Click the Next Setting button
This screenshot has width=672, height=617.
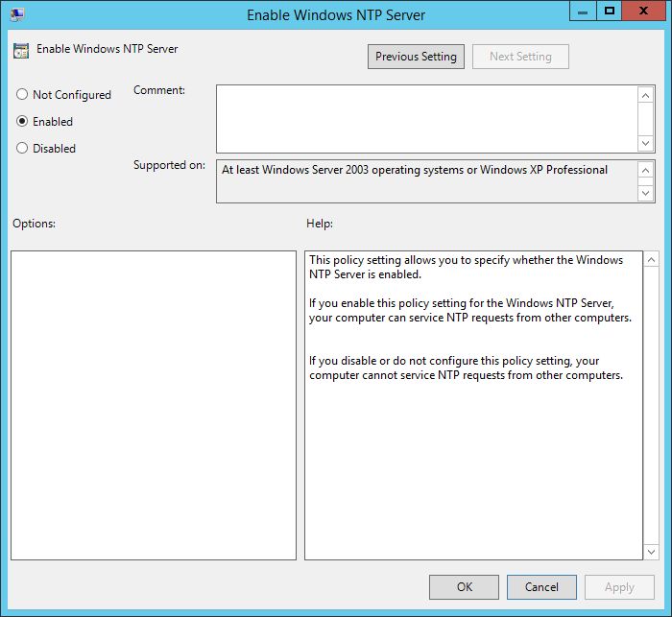[x=520, y=57]
